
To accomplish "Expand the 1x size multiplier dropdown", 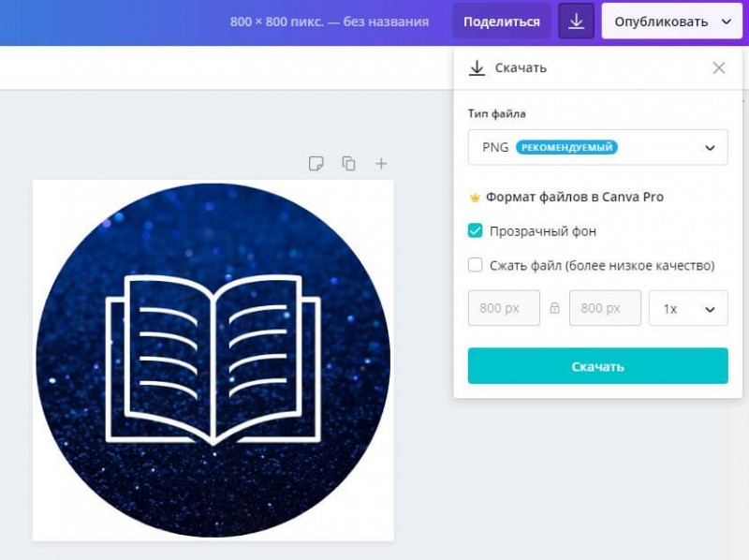I will click(x=688, y=308).
